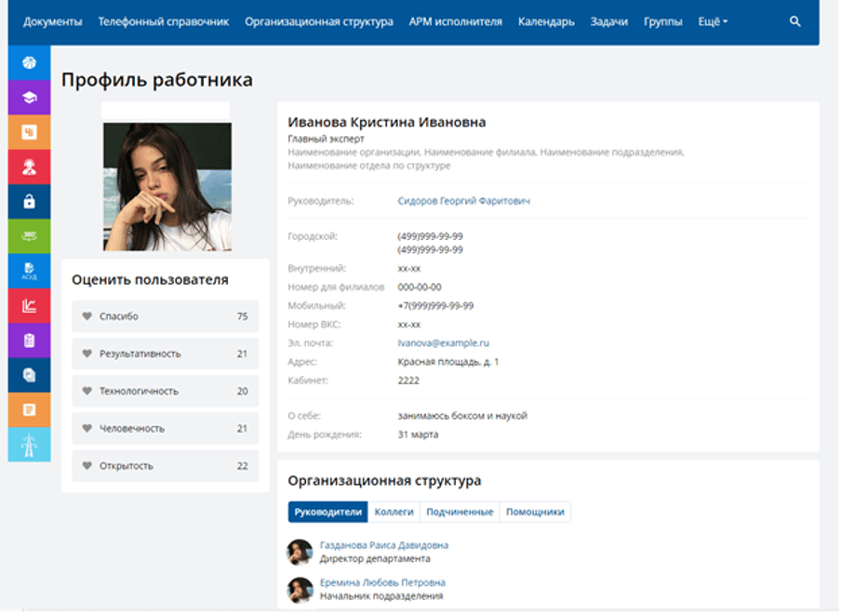
Task: Click the padlock sidebar icon
Action: pyautogui.click(x=29, y=202)
